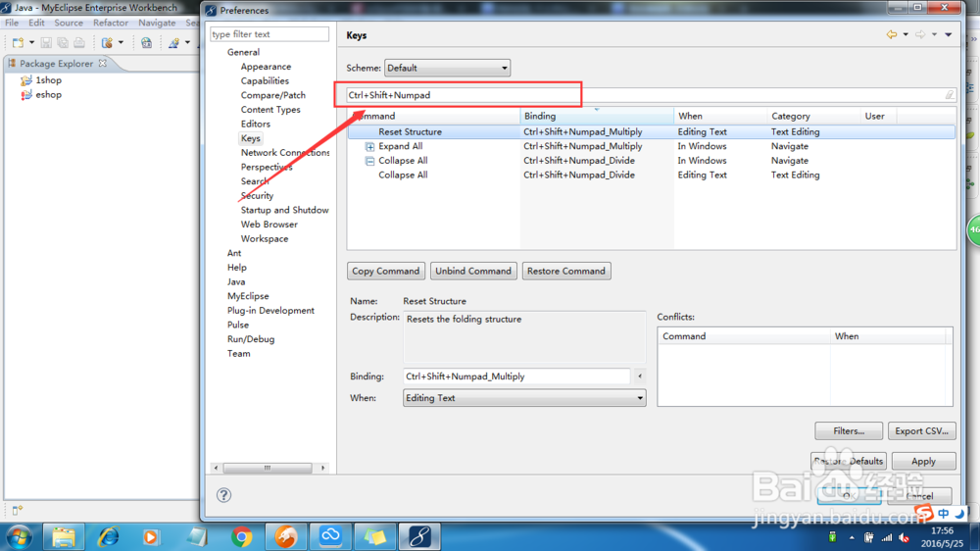Click the New Java project icon
This screenshot has height=551, width=980.
pyautogui.click(x=108, y=42)
